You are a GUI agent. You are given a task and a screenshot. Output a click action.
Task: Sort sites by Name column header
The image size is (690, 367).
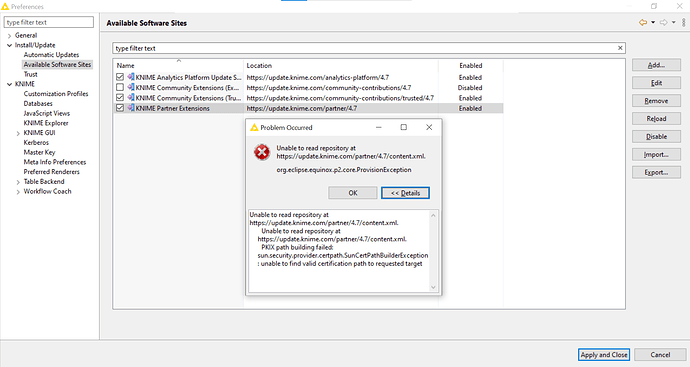[178, 65]
